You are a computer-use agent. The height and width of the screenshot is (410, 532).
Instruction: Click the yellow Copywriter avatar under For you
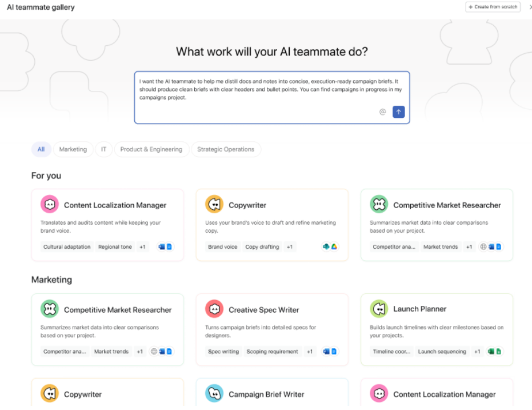click(214, 205)
